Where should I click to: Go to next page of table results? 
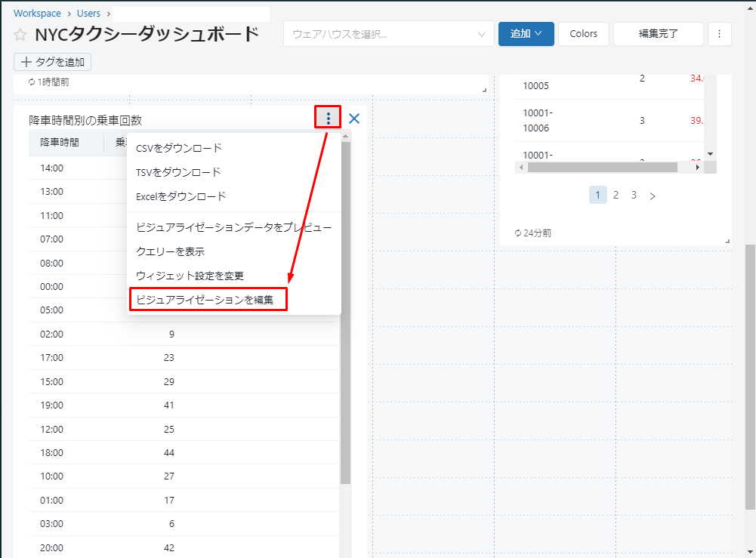pos(653,196)
